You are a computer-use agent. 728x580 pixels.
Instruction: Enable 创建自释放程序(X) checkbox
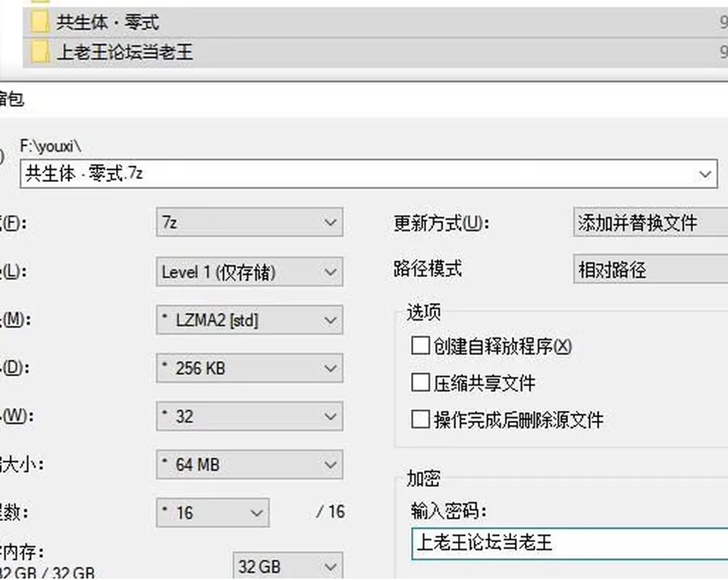421,346
